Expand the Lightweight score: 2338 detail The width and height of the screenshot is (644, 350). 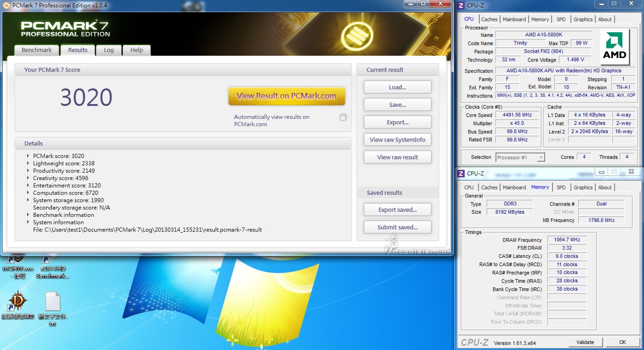[28, 163]
